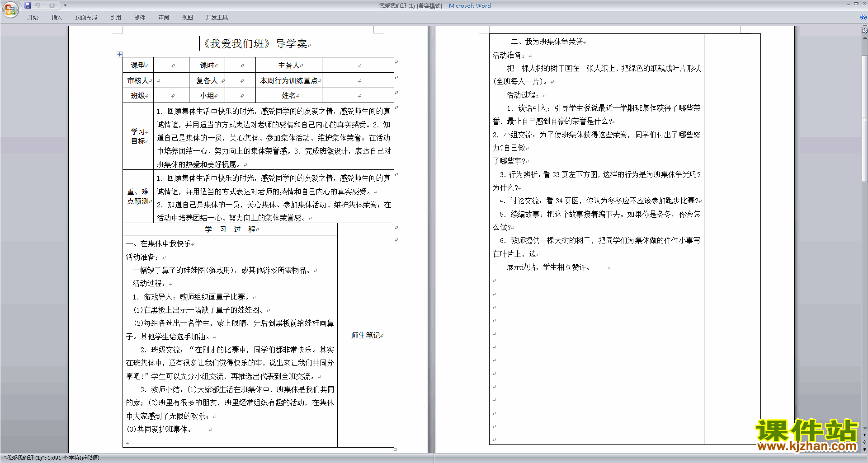Open the 开发工具 ribbon tab
Image resolution: width=868 pixels, height=463 pixels.
tap(217, 17)
